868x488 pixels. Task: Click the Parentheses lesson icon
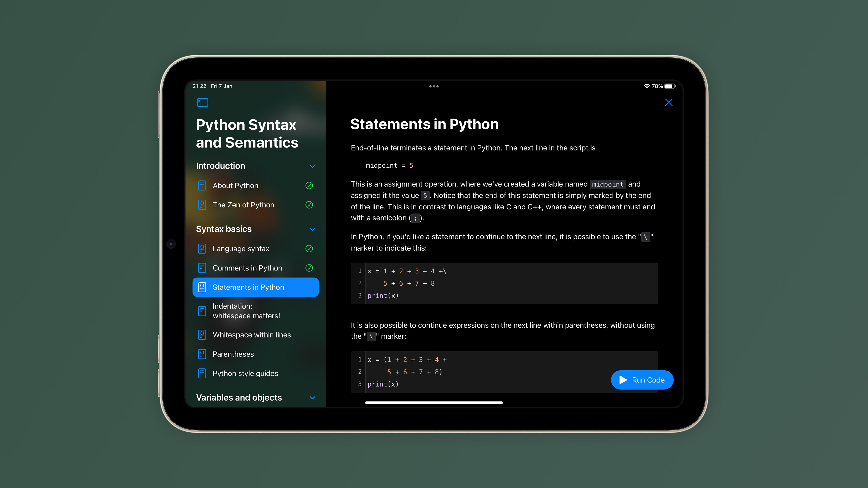point(202,354)
